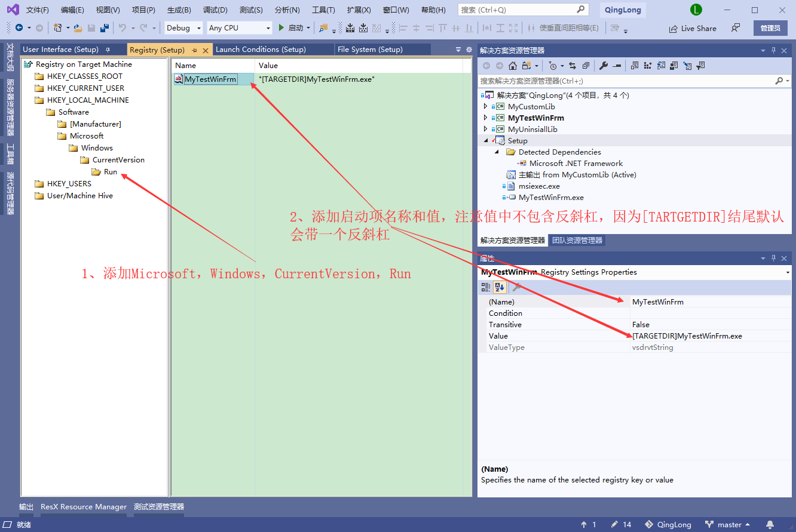Click the sync with active document icon
Image resolution: width=796 pixels, height=532 pixels.
[572, 66]
